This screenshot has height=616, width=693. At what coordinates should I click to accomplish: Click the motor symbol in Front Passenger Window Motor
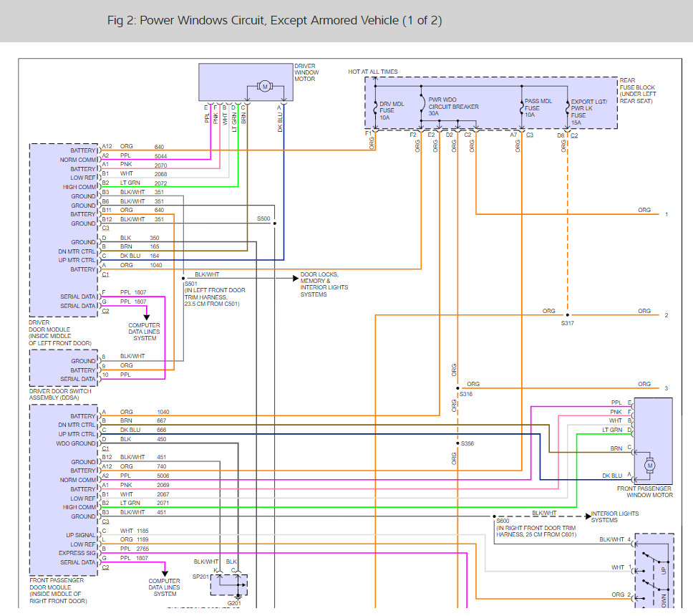pos(649,465)
